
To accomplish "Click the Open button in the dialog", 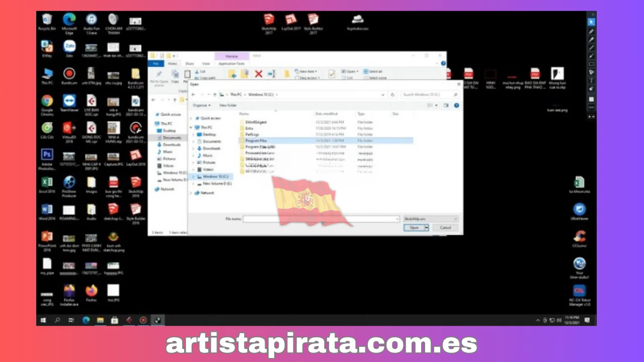I will tap(414, 228).
